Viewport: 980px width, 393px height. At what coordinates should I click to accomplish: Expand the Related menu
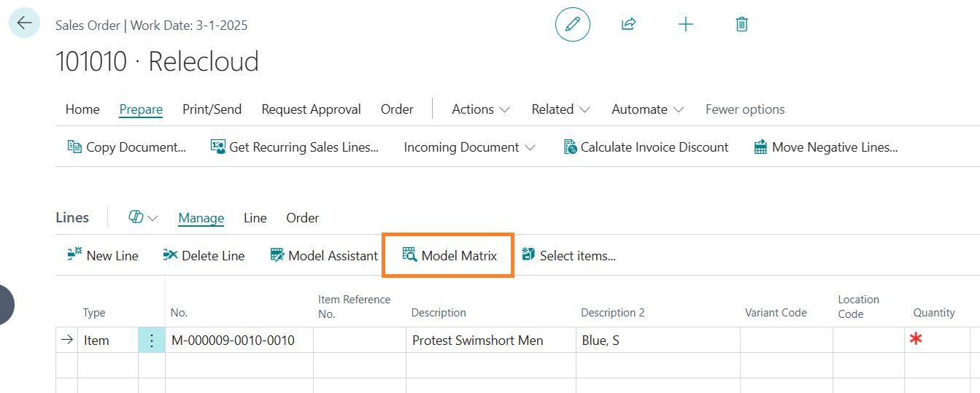pyautogui.click(x=560, y=109)
